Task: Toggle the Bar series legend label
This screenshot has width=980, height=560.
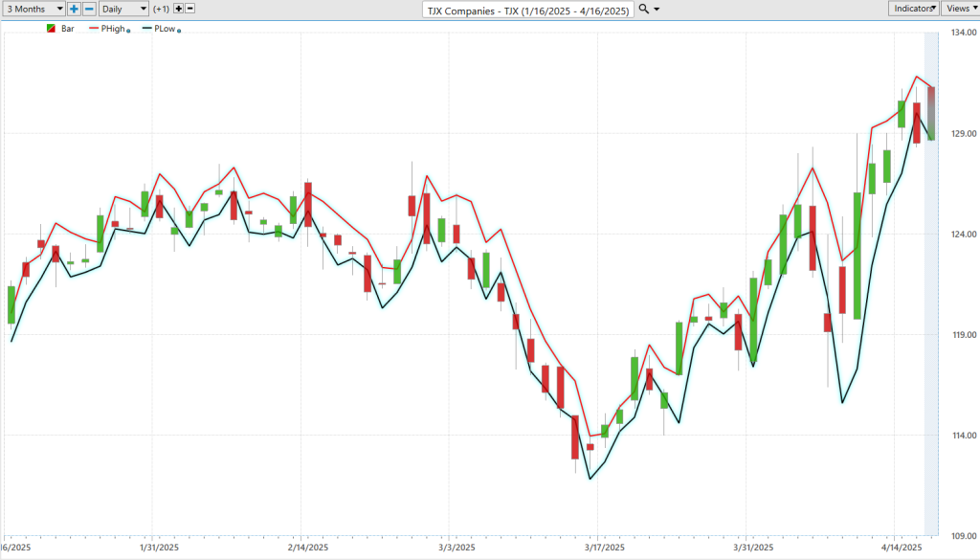Action: pos(68,29)
